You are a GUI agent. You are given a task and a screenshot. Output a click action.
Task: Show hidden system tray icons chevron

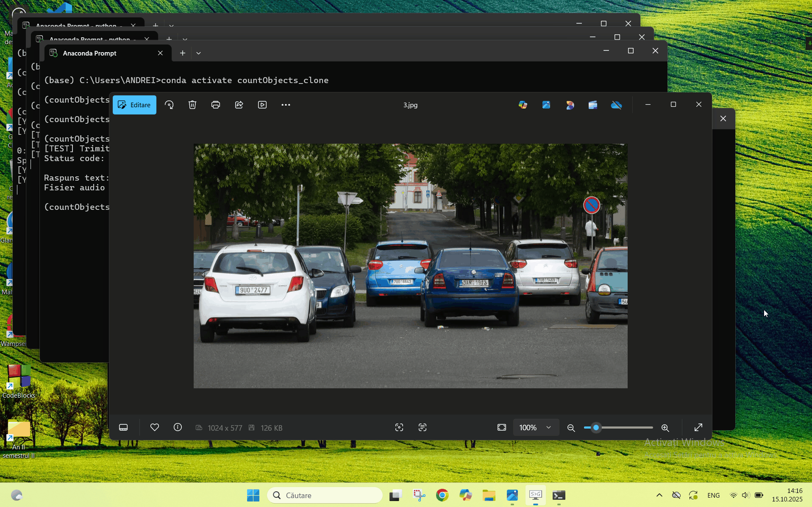(x=659, y=495)
